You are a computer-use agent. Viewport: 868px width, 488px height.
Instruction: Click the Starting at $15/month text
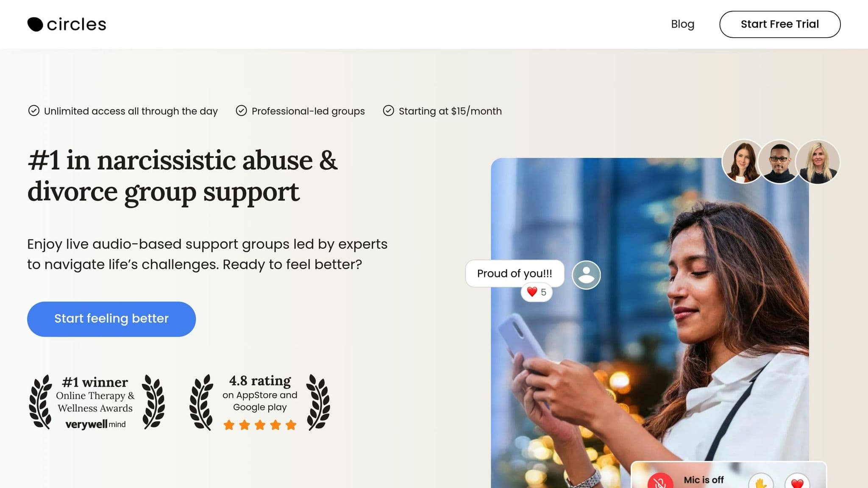pos(450,111)
